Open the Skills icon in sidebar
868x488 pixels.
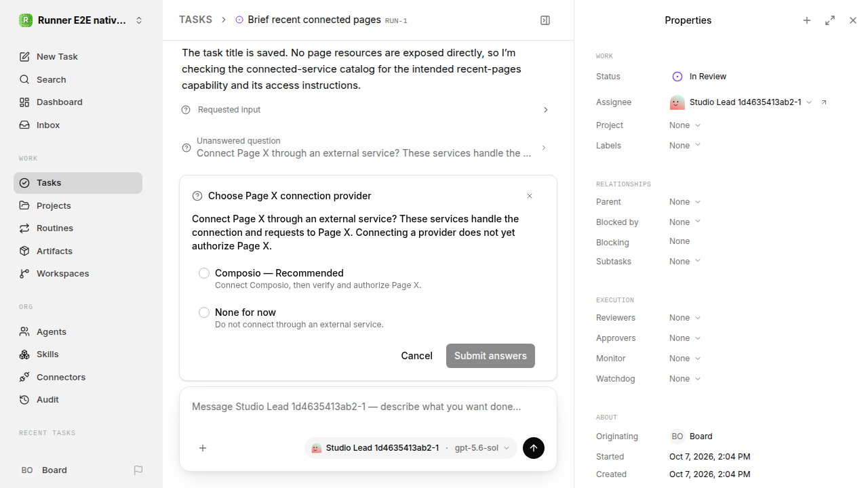pyautogui.click(x=24, y=354)
